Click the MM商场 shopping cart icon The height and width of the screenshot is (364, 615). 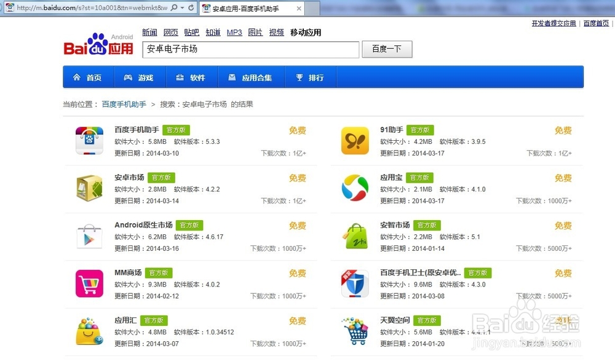[x=89, y=283]
